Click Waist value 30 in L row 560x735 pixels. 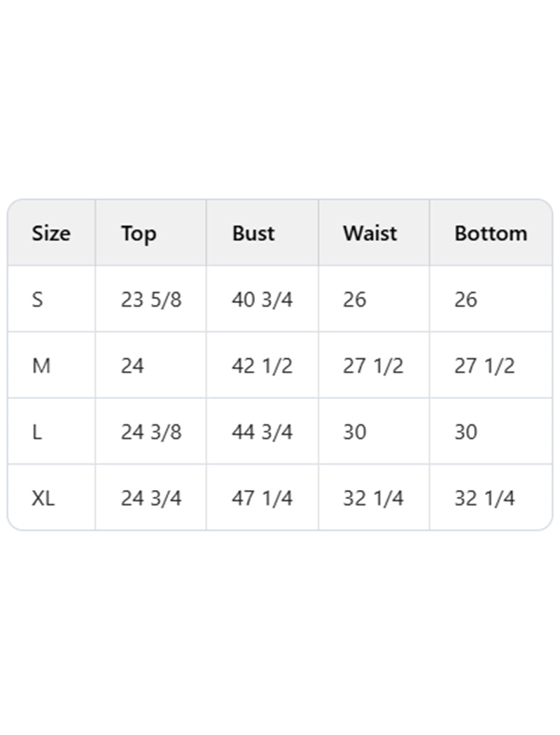[x=354, y=432]
